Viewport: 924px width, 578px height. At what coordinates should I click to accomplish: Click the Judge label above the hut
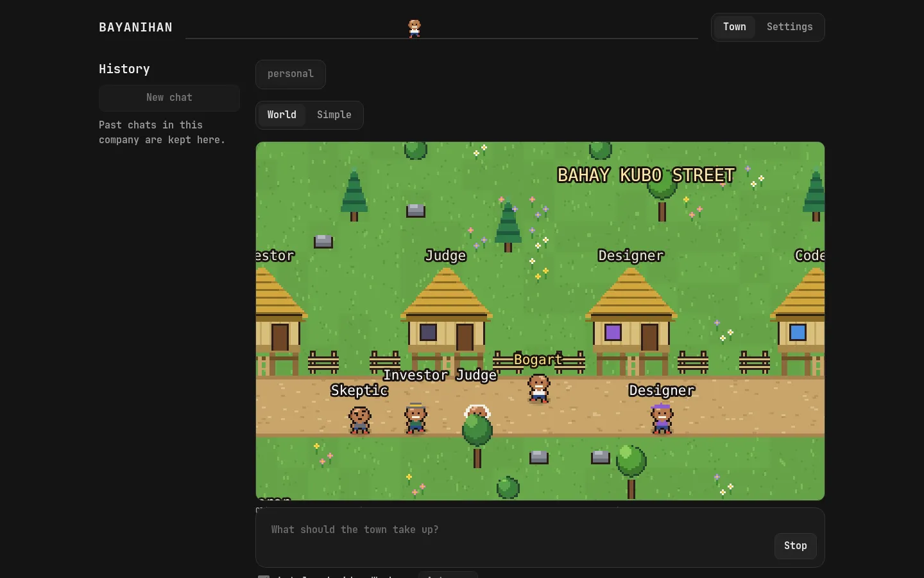click(x=446, y=256)
